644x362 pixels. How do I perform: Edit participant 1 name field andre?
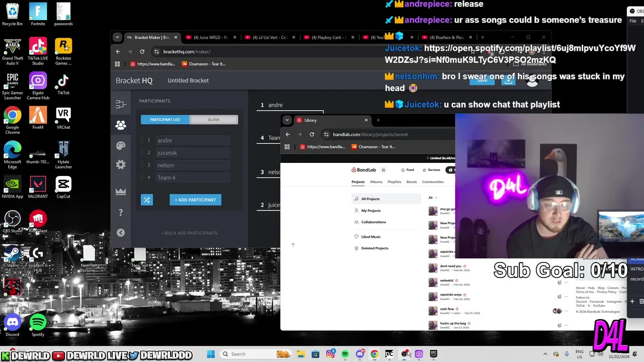coord(193,140)
